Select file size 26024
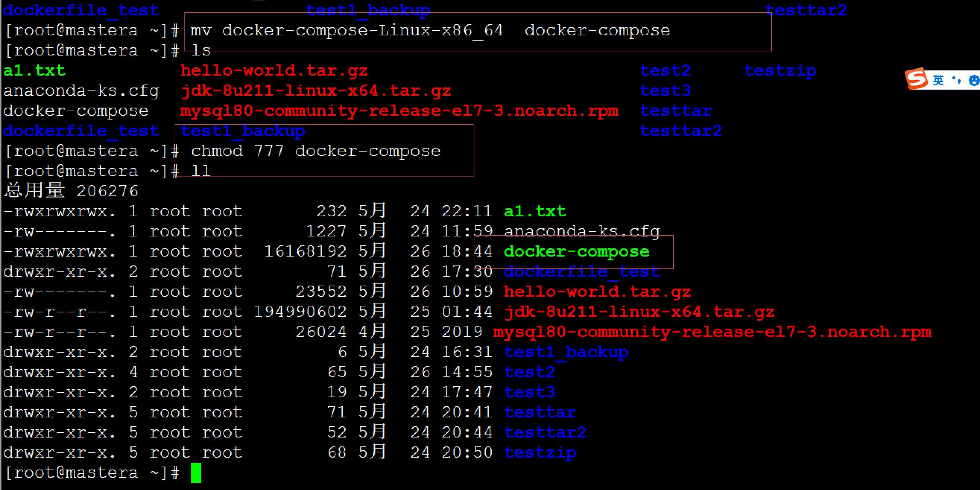 click(321, 332)
